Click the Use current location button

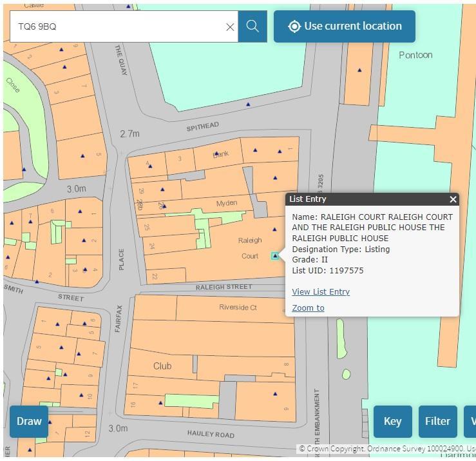[x=344, y=26]
